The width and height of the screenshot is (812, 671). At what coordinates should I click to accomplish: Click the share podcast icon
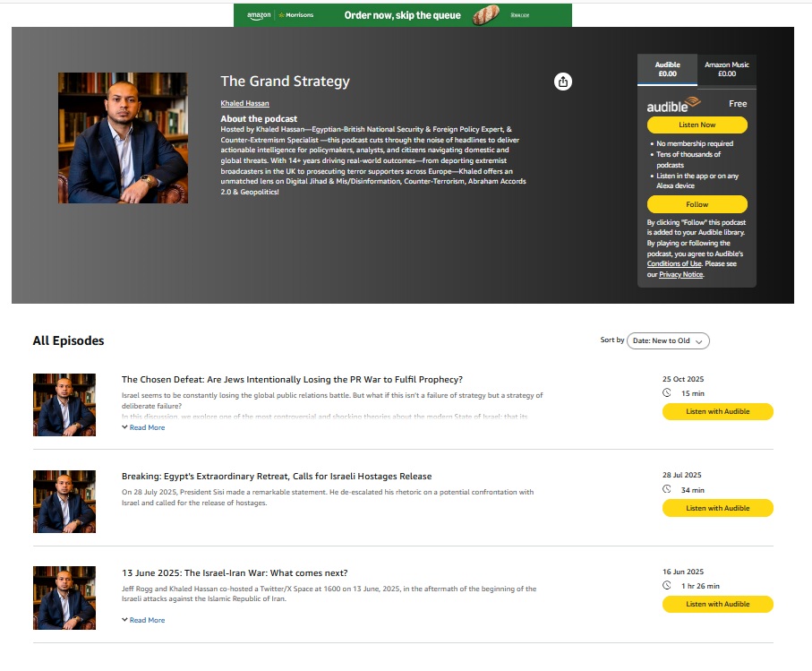[563, 82]
